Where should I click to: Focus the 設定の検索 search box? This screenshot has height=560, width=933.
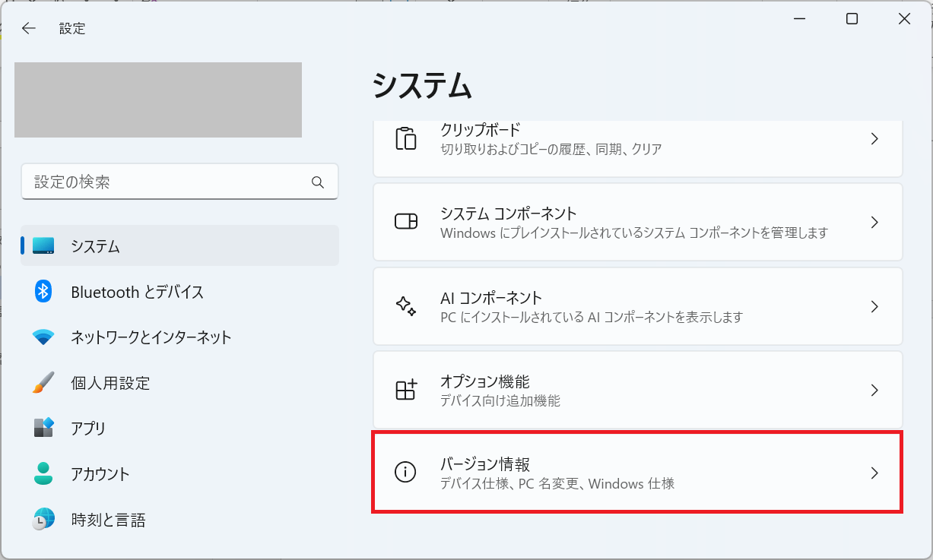[179, 182]
